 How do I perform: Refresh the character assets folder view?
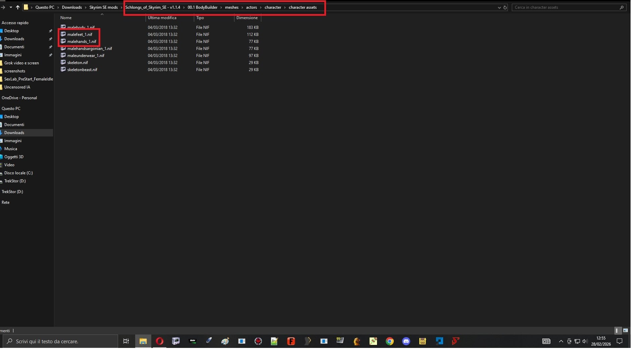tap(505, 7)
